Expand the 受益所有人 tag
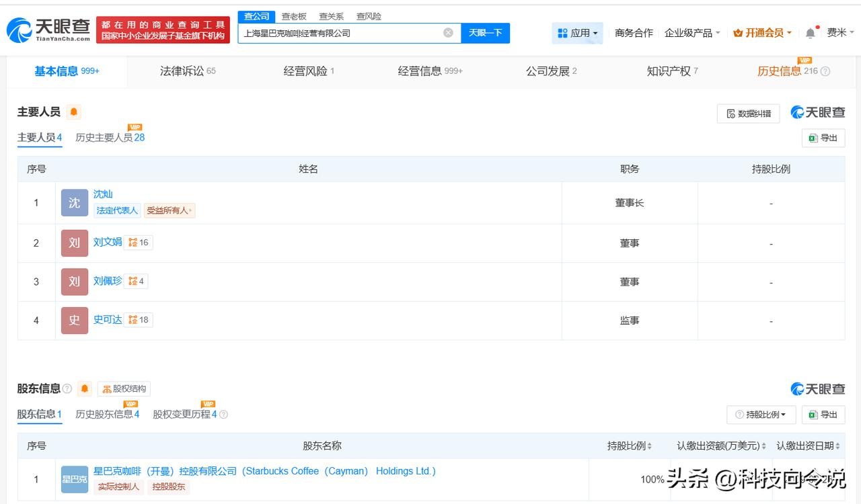Image resolution: width=861 pixels, height=504 pixels. (170, 210)
